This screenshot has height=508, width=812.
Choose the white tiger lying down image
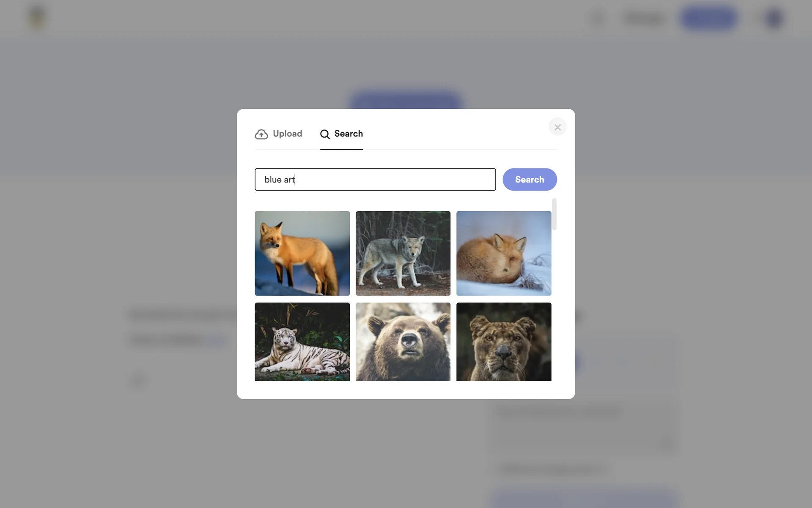click(302, 341)
